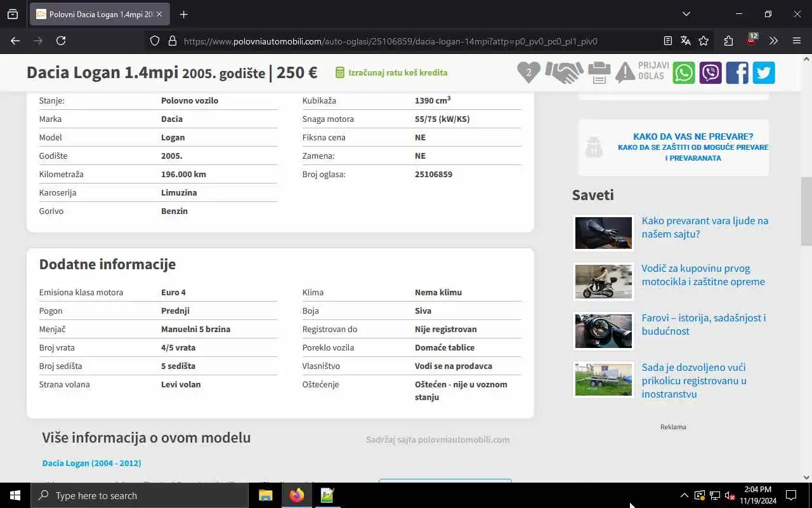This screenshot has width=812, height=508.
Task: Click scrollbar down arrow at bottom
Action: (x=806, y=477)
